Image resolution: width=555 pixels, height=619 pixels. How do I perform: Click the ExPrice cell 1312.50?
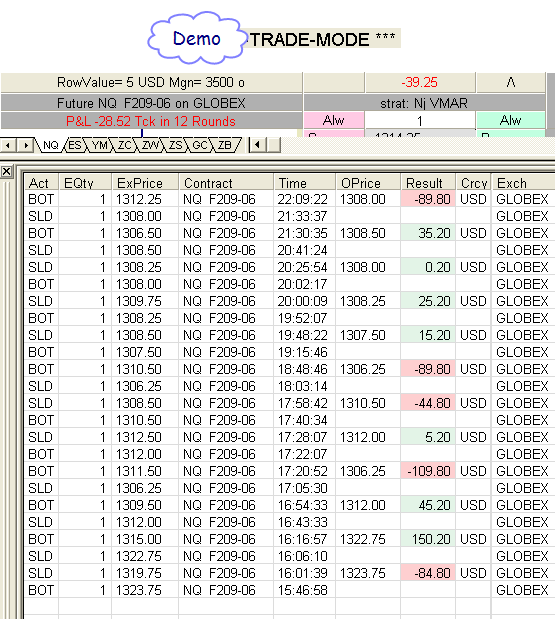145,437
